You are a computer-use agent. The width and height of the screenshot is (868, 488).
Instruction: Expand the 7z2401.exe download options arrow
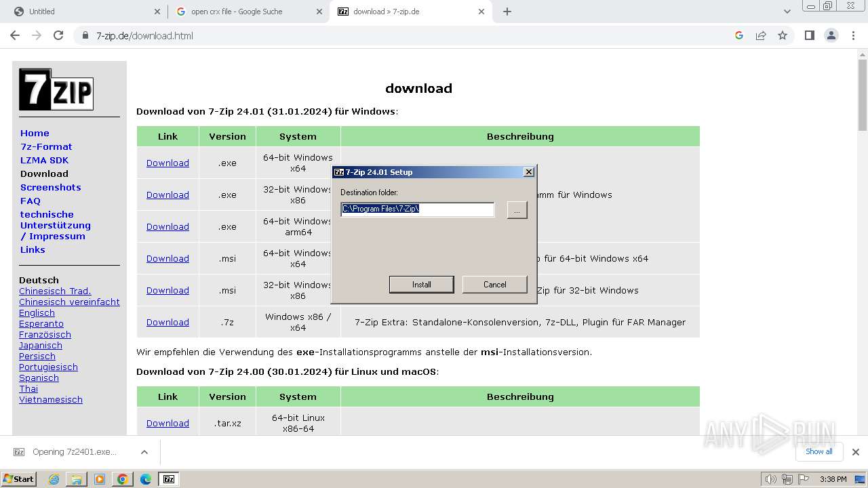click(x=144, y=452)
